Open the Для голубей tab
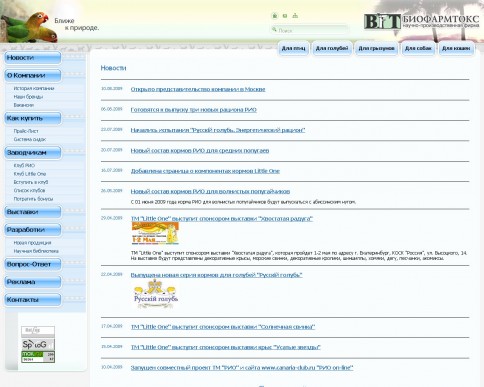 332,49
